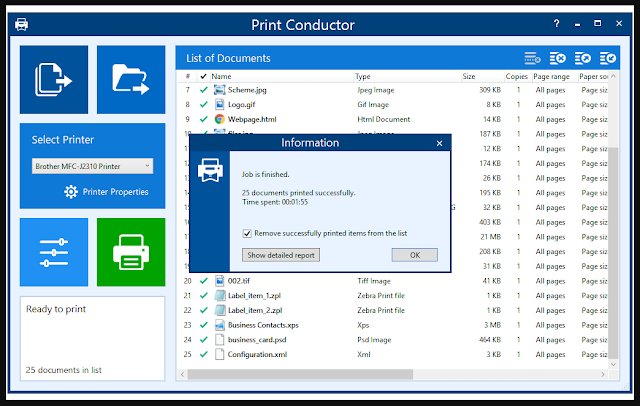
Task: Click the clear list toolbar icon with X
Action: [x=558, y=58]
